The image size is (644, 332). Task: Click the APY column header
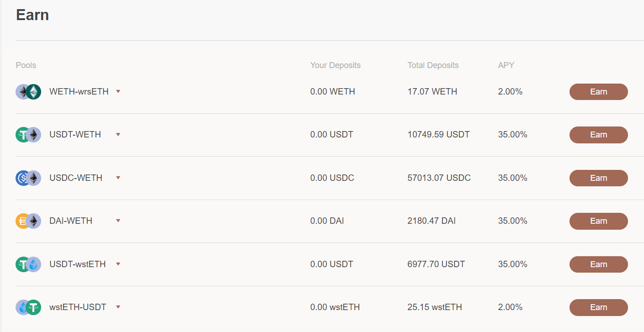point(506,65)
